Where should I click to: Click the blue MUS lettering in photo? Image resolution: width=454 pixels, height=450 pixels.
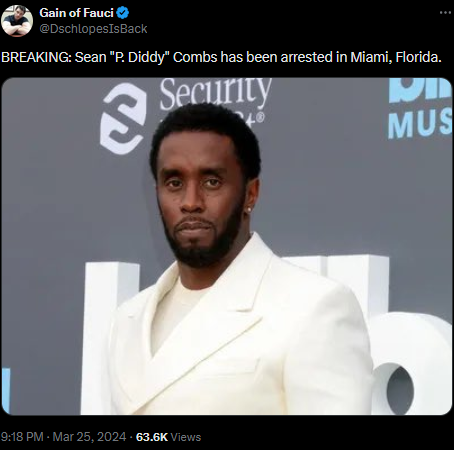point(420,123)
